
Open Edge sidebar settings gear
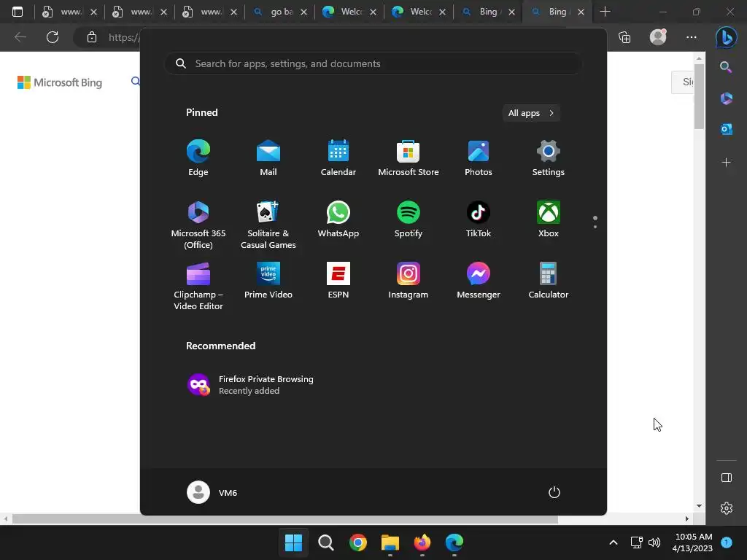726,508
